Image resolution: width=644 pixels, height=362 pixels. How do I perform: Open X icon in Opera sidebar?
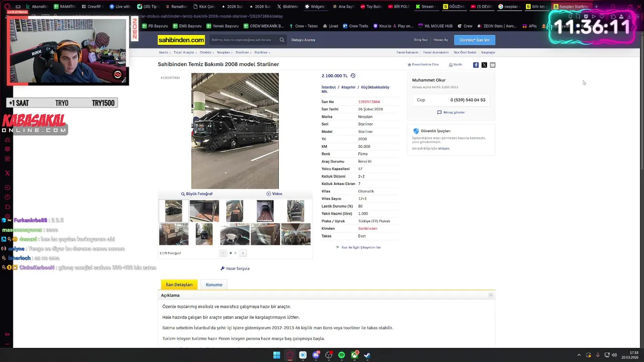pyautogui.click(x=7, y=173)
